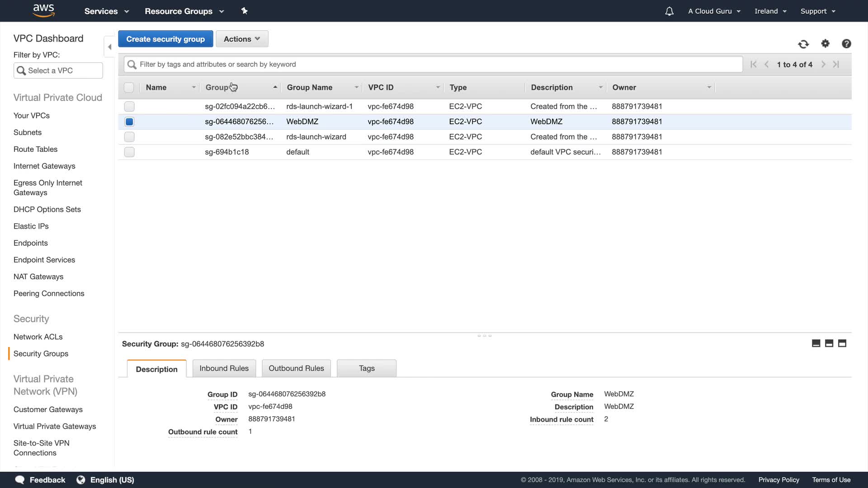Open table settings gear icon
The height and width of the screenshot is (488, 868).
point(826,43)
